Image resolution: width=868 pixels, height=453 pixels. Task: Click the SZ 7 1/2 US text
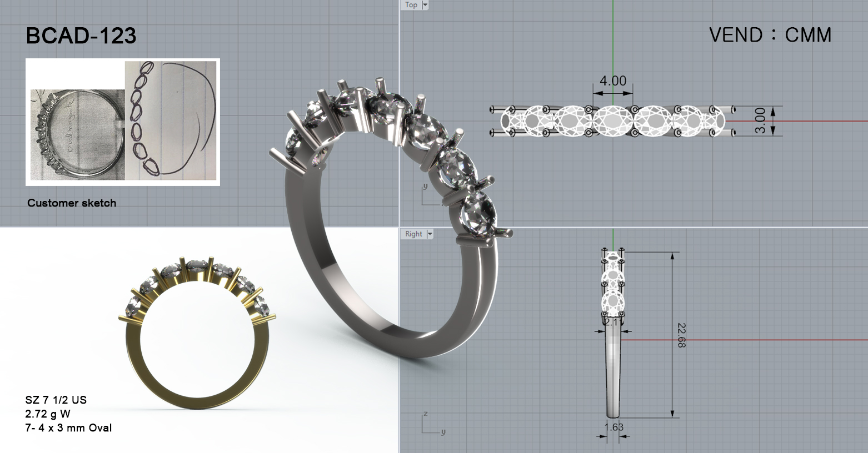[x=56, y=400]
